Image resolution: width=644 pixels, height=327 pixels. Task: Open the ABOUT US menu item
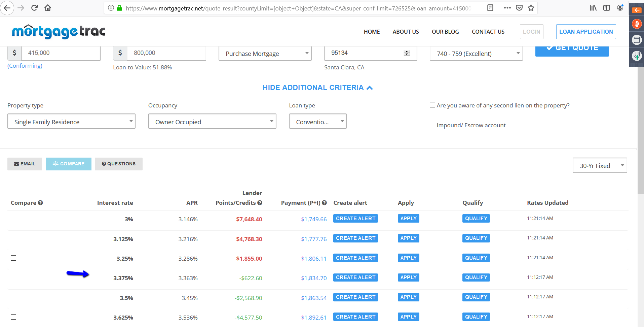coord(406,32)
